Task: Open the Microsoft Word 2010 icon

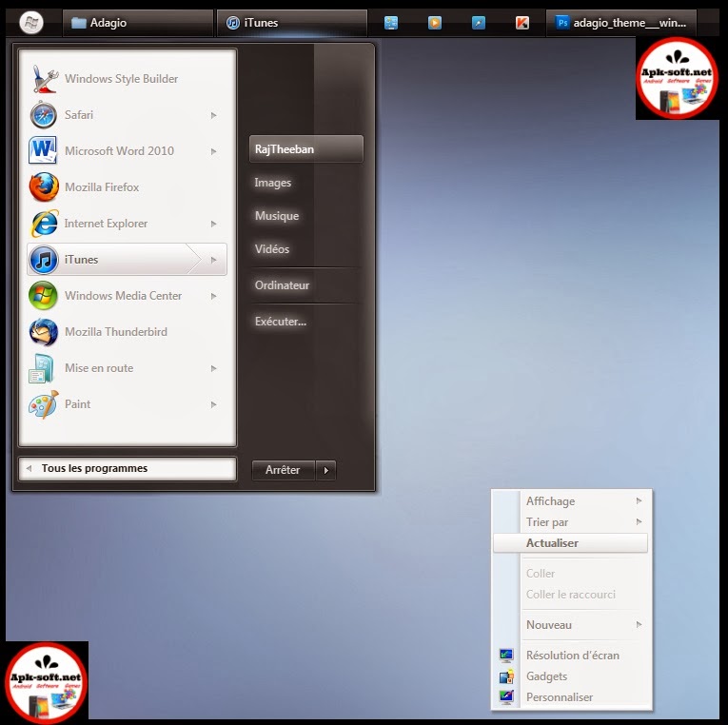Action: [x=43, y=150]
